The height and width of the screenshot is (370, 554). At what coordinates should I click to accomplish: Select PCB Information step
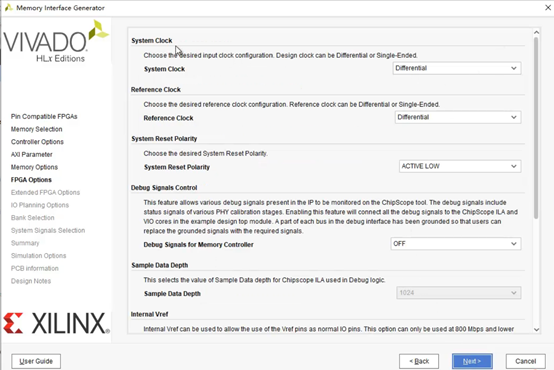pos(35,268)
